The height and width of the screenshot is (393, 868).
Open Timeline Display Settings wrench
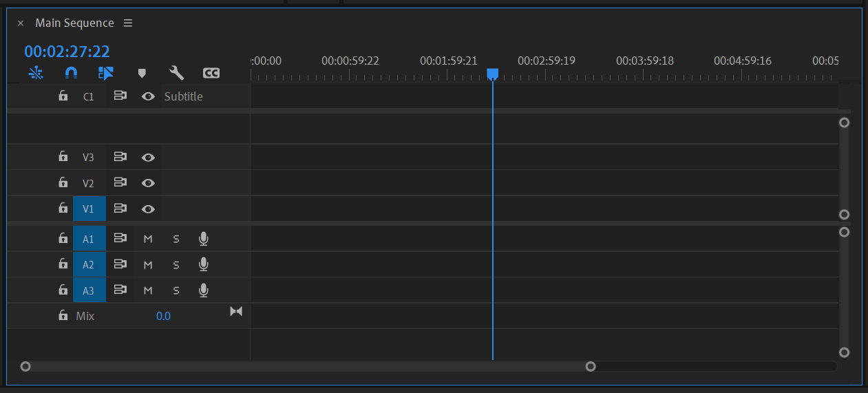[176, 72]
